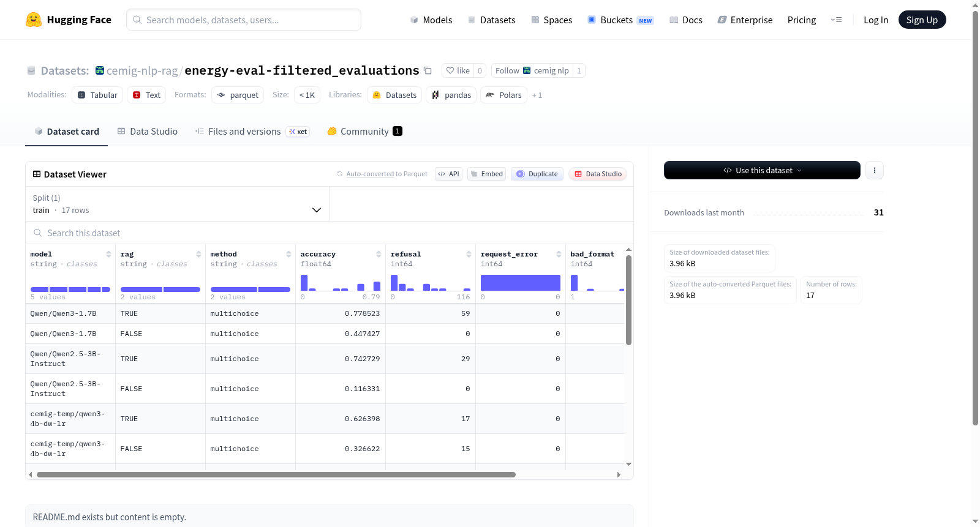This screenshot has height=527, width=980.
Task: Open the Use this dataset dropdown
Action: click(x=762, y=170)
